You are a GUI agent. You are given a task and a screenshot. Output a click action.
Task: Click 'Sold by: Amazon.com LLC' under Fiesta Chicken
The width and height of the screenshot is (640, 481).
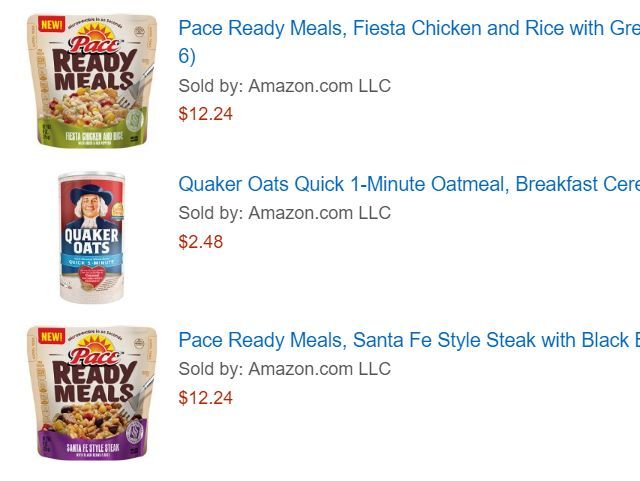284,86
